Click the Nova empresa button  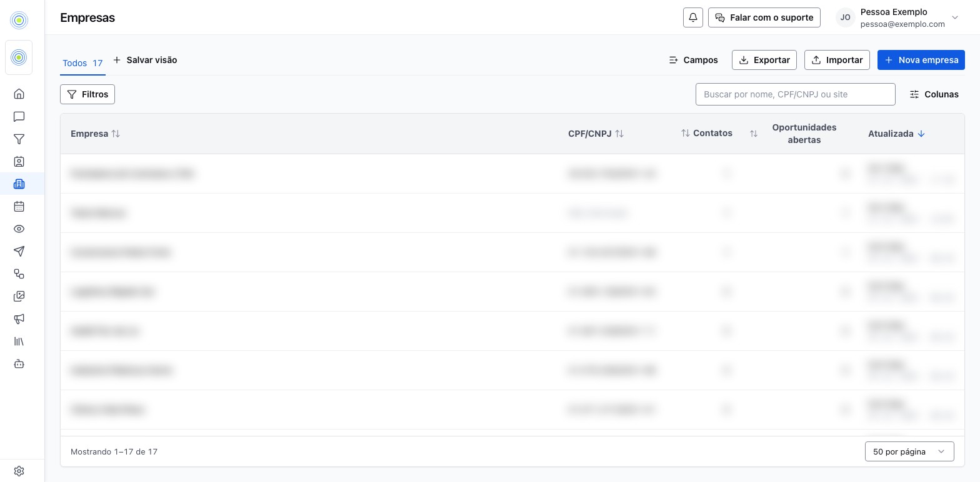[921, 60]
